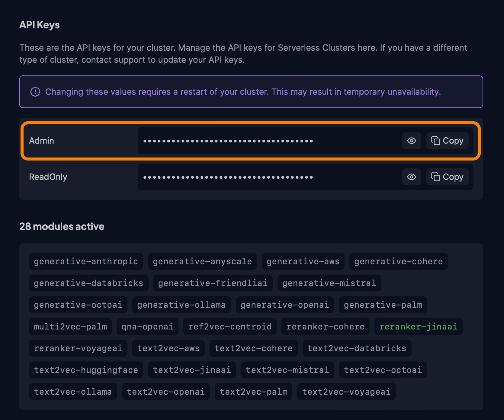Select the text2vec-jinaai module tag
The width and height of the screenshot is (504, 420).
[192, 370]
